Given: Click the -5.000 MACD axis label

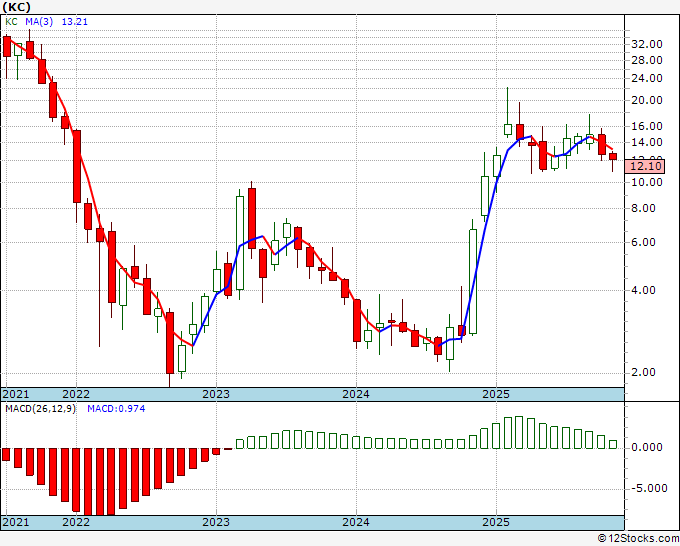Looking at the screenshot, I should pos(649,488).
